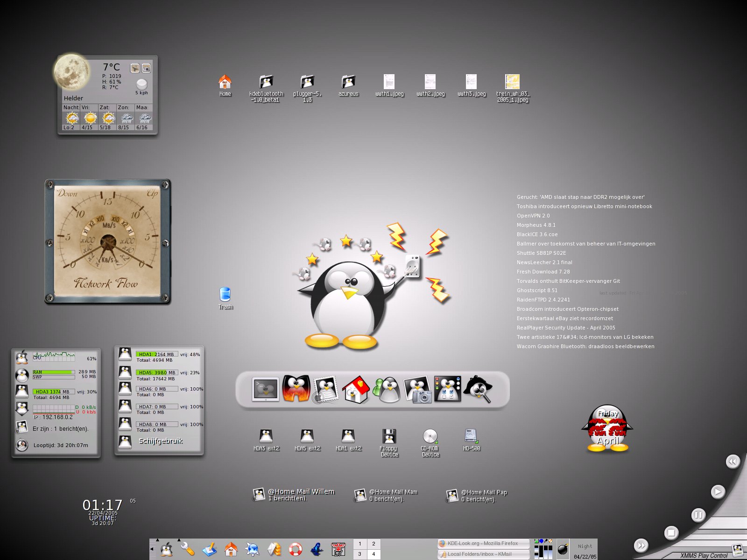
Task: Click the HDA5 disk usage bar
Action: [157, 372]
